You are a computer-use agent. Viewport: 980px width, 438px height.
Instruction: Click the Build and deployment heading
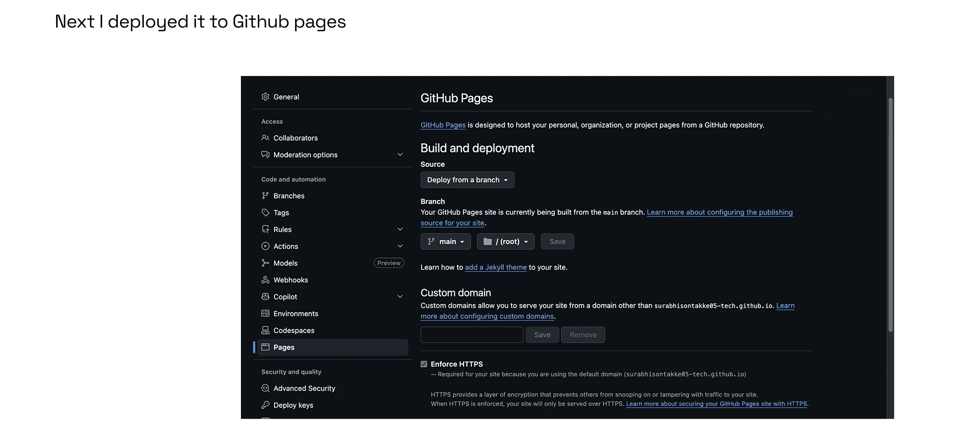pos(477,148)
